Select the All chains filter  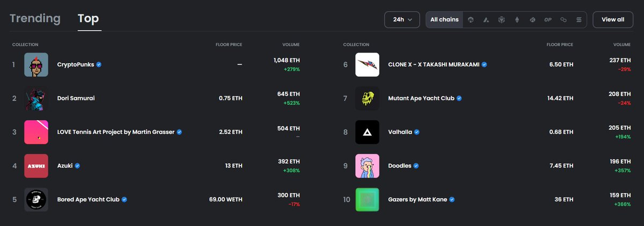point(444,19)
